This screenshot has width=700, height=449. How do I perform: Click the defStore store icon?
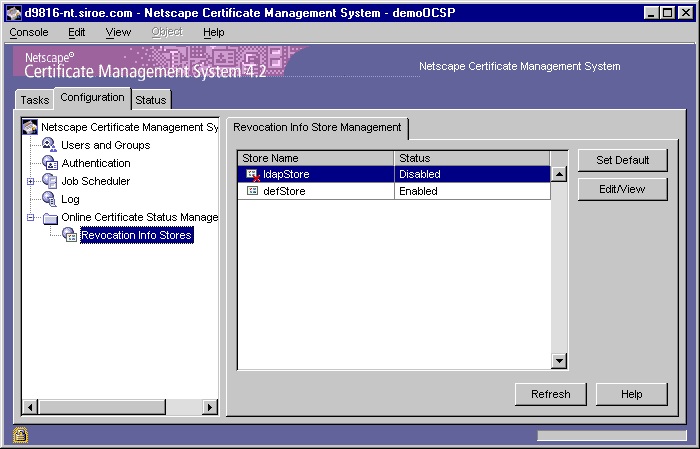252,191
